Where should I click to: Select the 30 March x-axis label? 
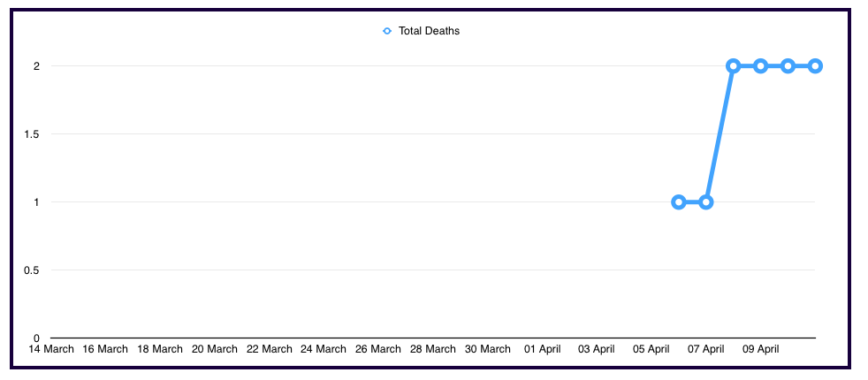(488, 349)
